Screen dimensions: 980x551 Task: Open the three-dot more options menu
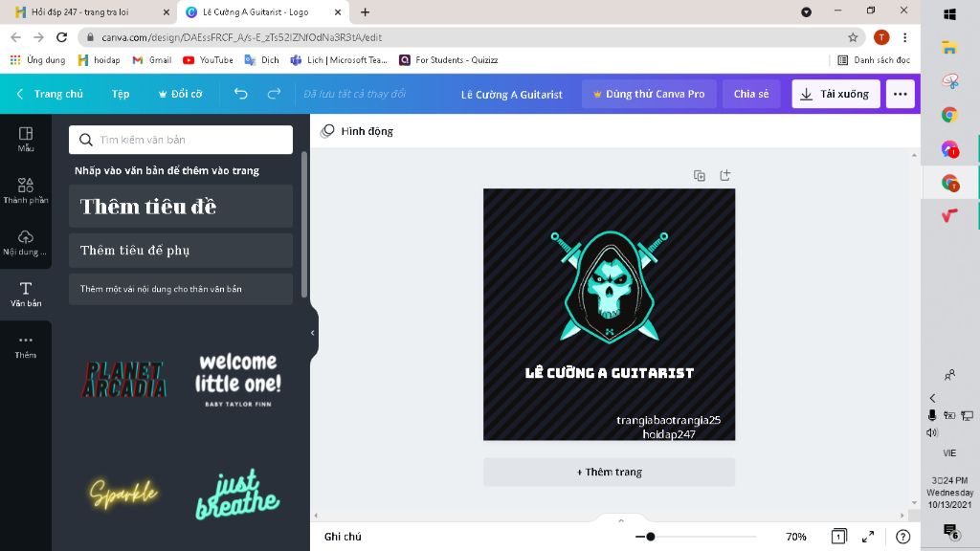pos(900,94)
